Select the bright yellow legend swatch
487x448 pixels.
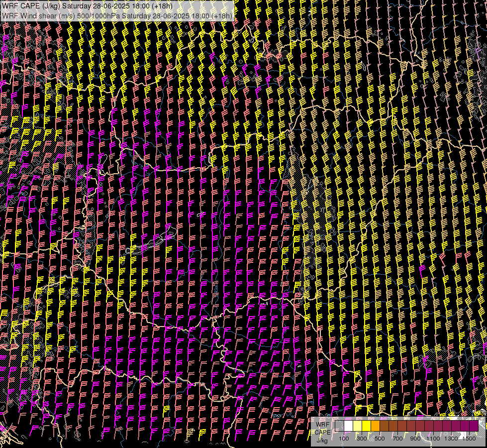click(x=367, y=426)
